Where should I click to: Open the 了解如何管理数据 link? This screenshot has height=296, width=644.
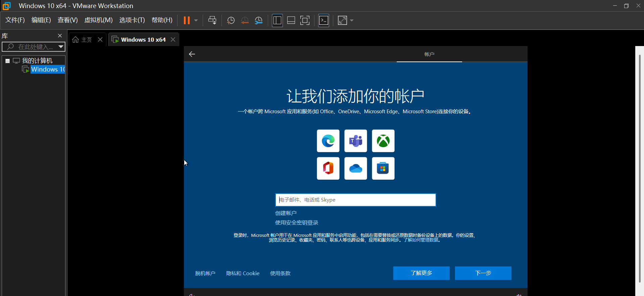421,240
